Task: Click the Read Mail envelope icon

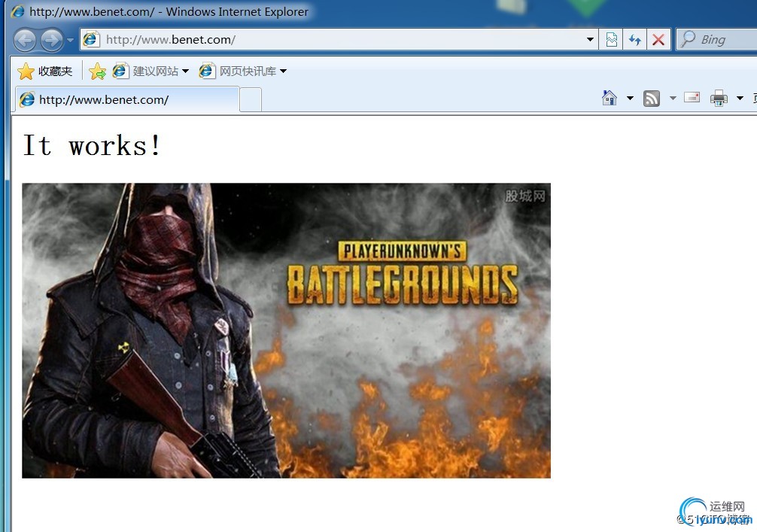Action: tap(692, 98)
